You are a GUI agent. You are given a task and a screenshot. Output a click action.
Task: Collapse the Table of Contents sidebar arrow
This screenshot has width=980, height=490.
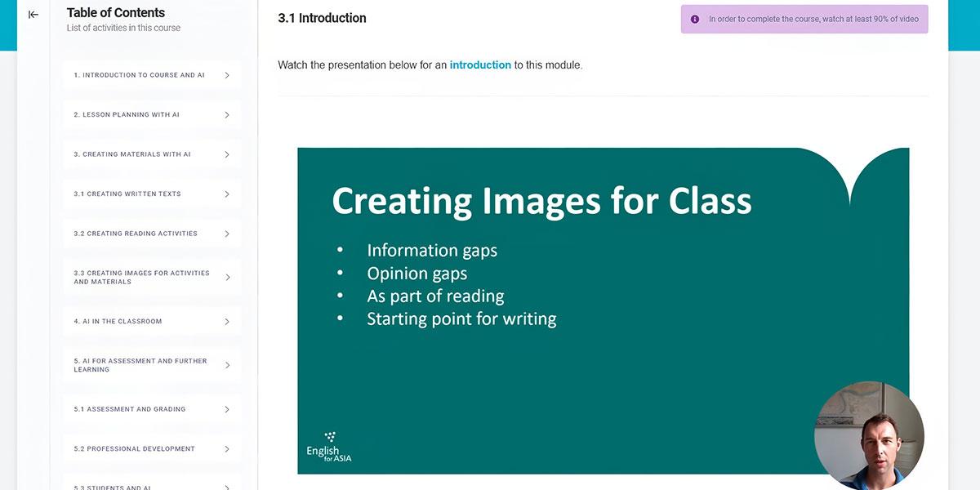[x=33, y=15]
